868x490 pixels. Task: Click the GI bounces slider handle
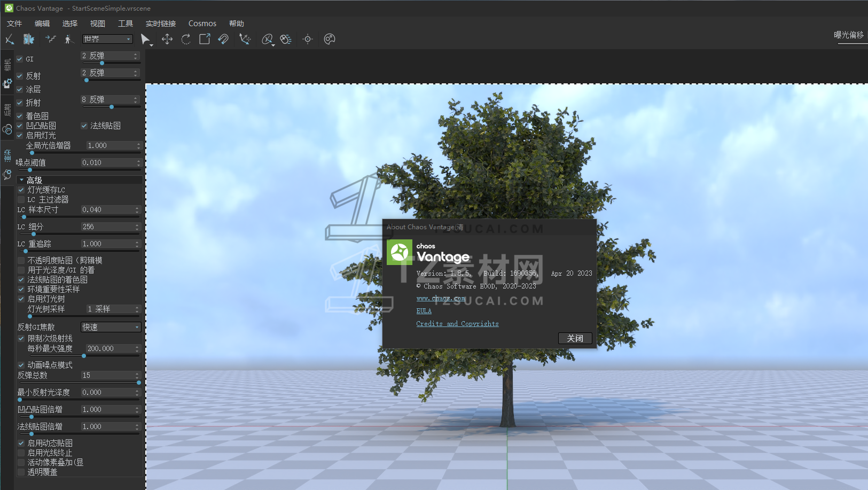point(102,63)
